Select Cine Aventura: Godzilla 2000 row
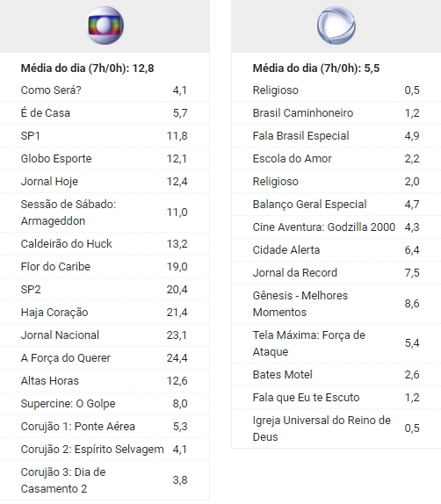The image size is (441, 504). click(336, 227)
